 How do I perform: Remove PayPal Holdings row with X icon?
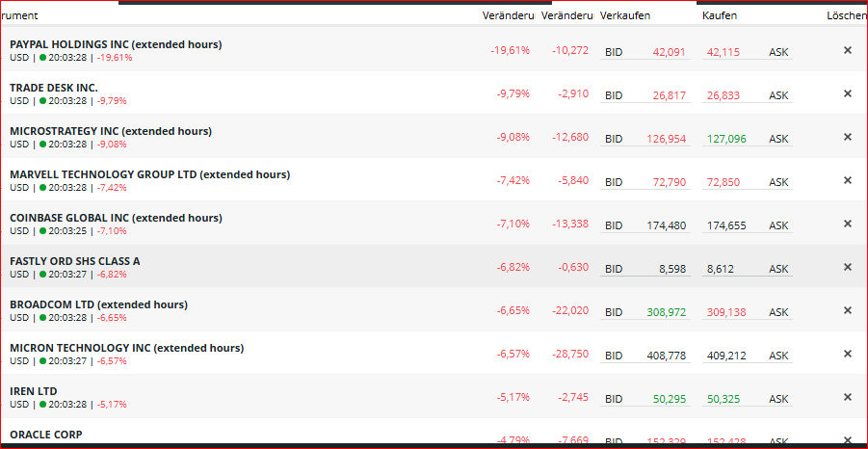click(848, 50)
